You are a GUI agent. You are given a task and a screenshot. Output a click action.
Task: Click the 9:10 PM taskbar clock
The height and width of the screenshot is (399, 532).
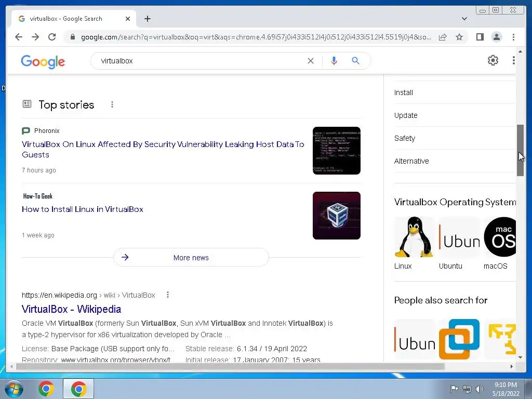[x=506, y=389]
